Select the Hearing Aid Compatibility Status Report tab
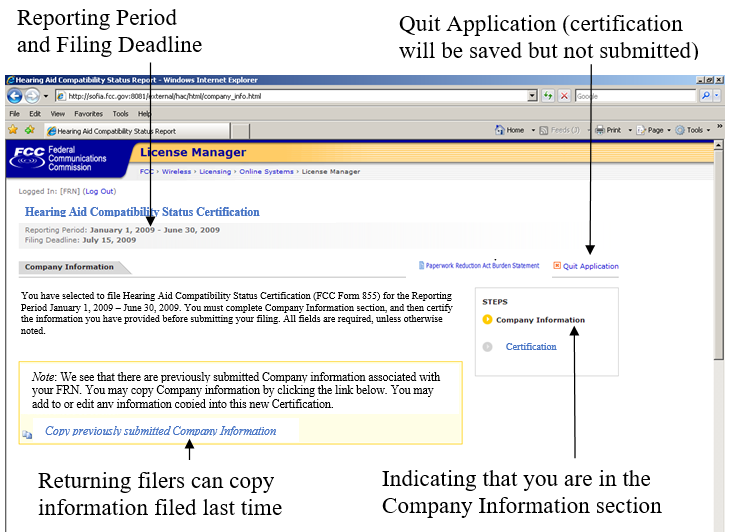Screen dimensions: 730x532 pyautogui.click(x=137, y=131)
